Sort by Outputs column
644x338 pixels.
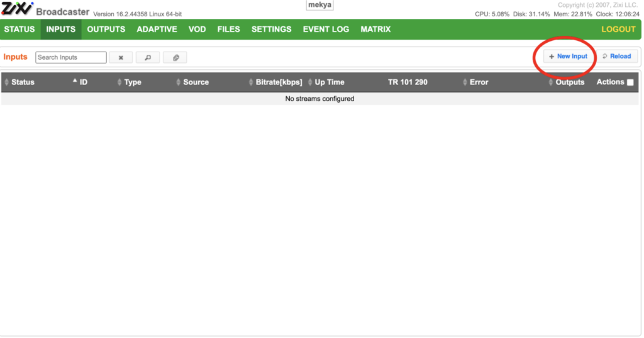point(570,82)
